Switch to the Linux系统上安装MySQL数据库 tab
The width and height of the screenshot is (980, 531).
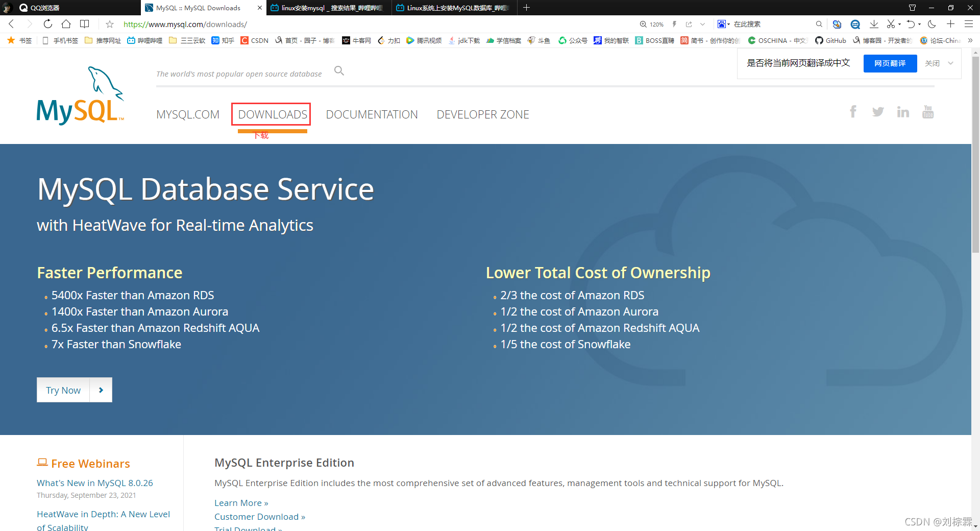click(x=454, y=8)
